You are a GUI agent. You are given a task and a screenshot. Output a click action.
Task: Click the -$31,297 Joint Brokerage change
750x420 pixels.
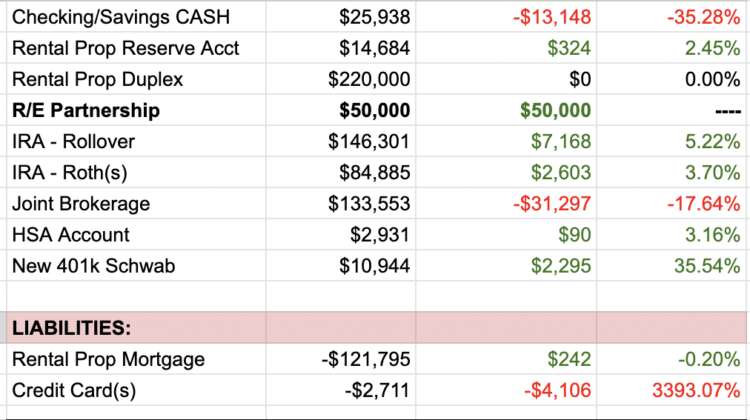coord(548,204)
